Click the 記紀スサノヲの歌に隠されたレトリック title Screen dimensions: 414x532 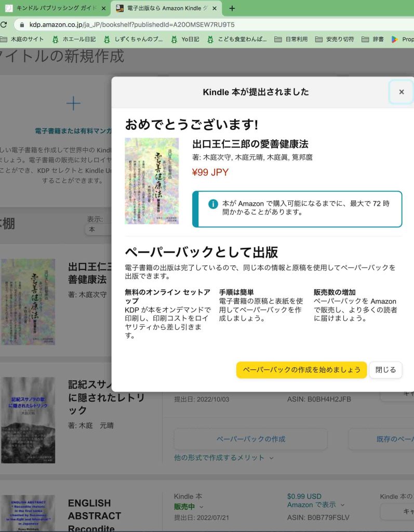106,397
